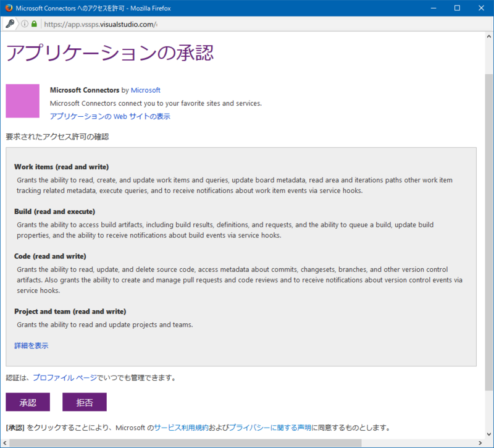The height and width of the screenshot is (448, 494).
Task: Click Project and team (read and write) heading
Action: click(x=70, y=311)
